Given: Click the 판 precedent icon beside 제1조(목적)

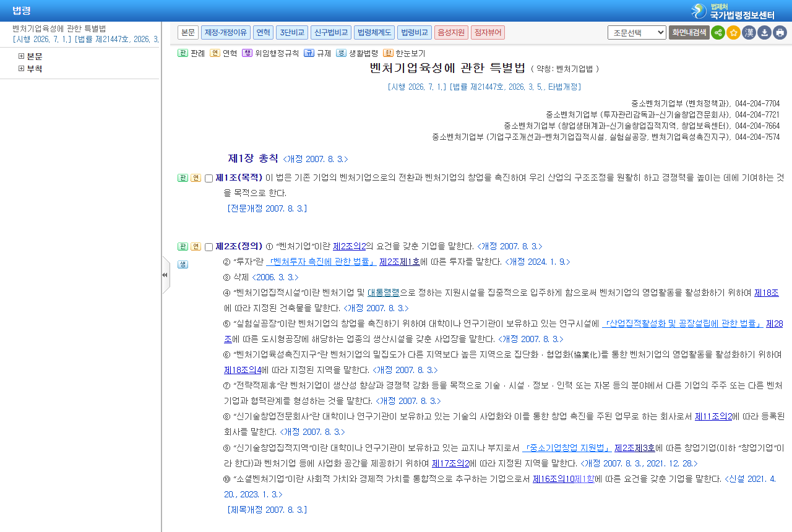Looking at the screenshot, I should pos(183,178).
